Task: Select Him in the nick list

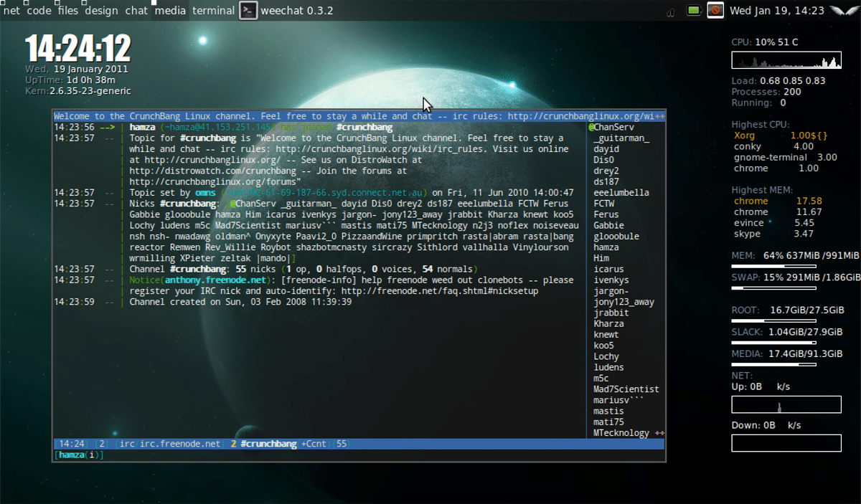Action: [601, 258]
